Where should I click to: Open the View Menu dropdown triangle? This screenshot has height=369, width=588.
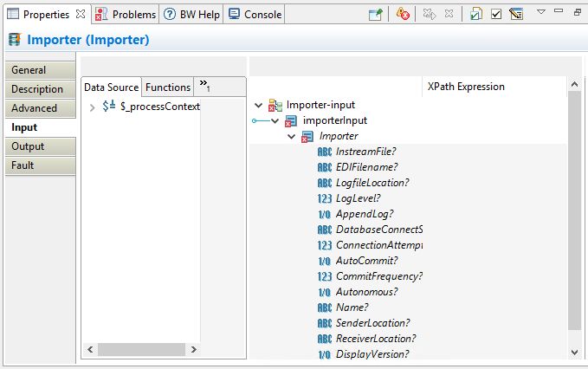click(x=540, y=13)
